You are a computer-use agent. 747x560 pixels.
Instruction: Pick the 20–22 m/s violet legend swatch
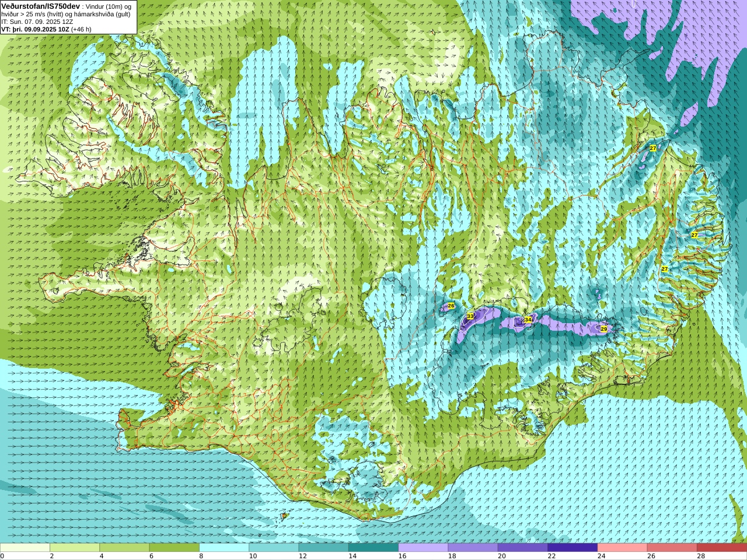pos(522,548)
